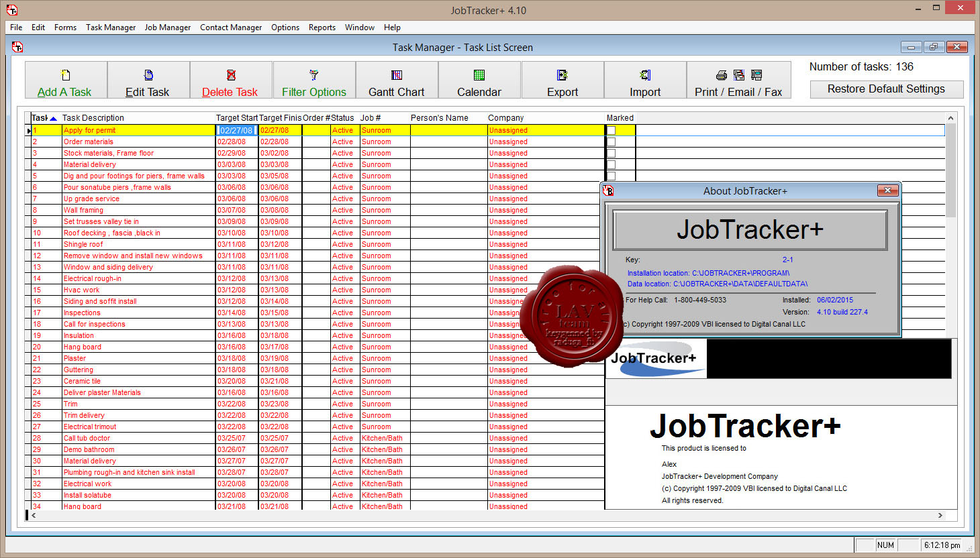
Task: Tick Marked checkbox for Material delivery row 4
Action: tap(611, 165)
